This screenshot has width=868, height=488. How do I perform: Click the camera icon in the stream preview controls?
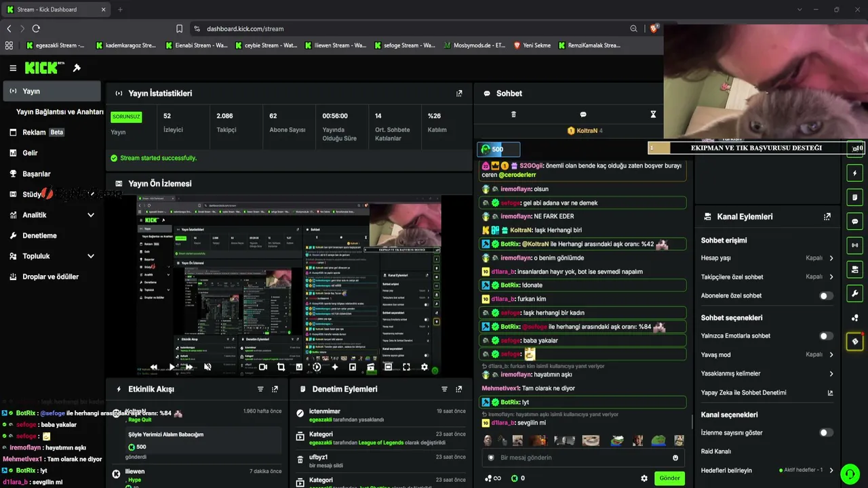[x=262, y=367]
